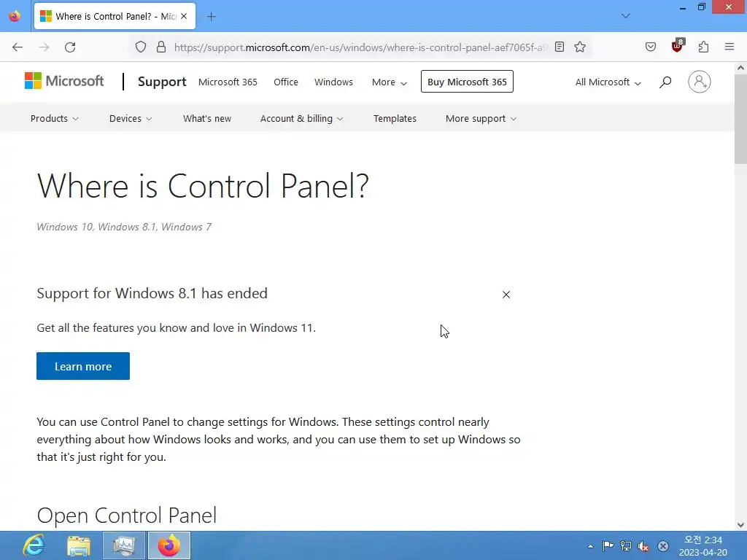Click the address bar URL
747x560 pixels.
tap(360, 47)
